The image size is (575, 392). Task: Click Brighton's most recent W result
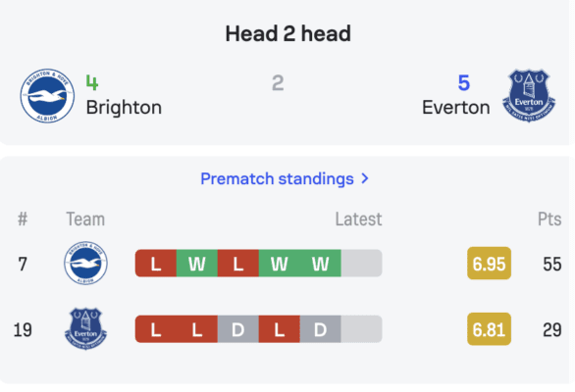click(x=321, y=263)
